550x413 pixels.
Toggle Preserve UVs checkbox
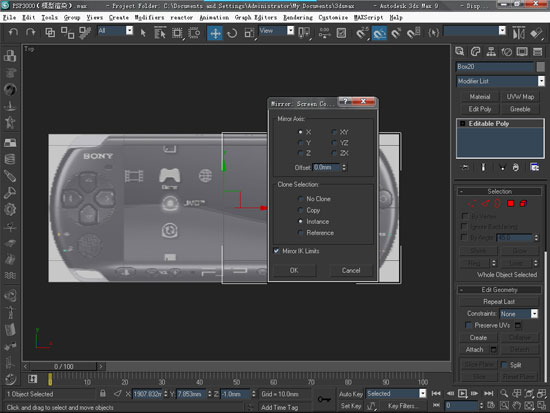coord(468,325)
